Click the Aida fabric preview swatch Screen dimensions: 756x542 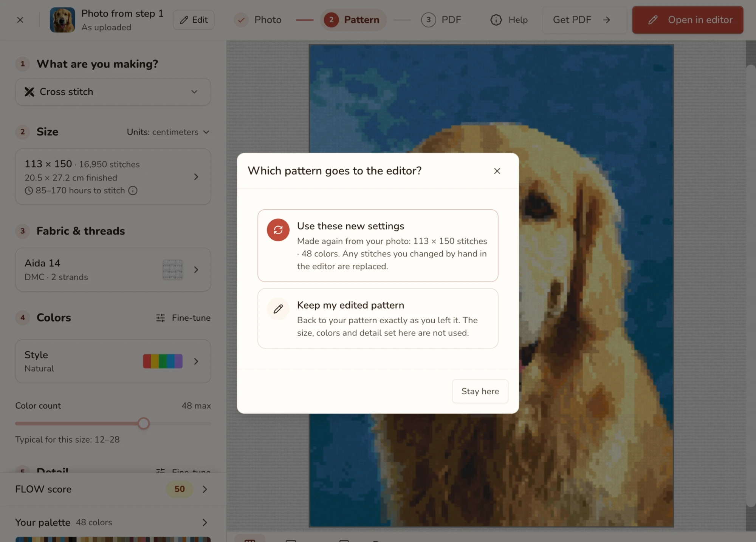pyautogui.click(x=173, y=270)
